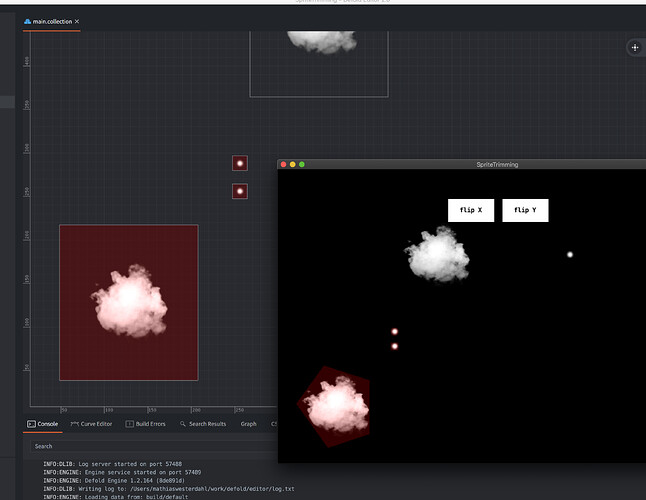Select the Move tool icon in scene view
This screenshot has height=500, width=646.
(x=635, y=48)
